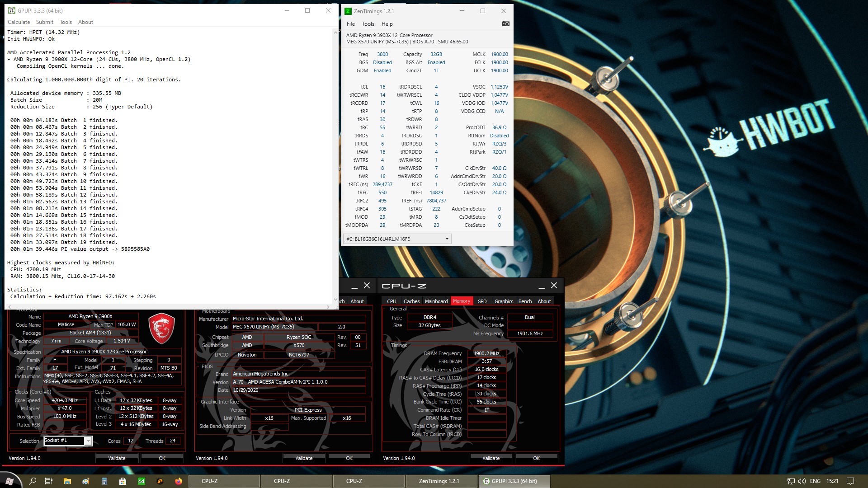Open the orange swirl app on taskbar
This screenshot has width=868, height=488.
(160, 481)
